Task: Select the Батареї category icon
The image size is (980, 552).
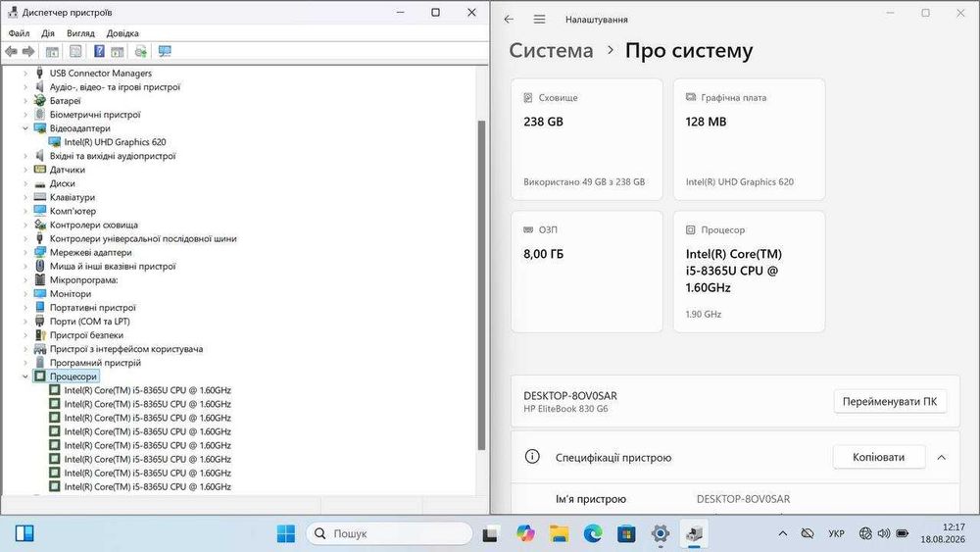Action: 40,101
